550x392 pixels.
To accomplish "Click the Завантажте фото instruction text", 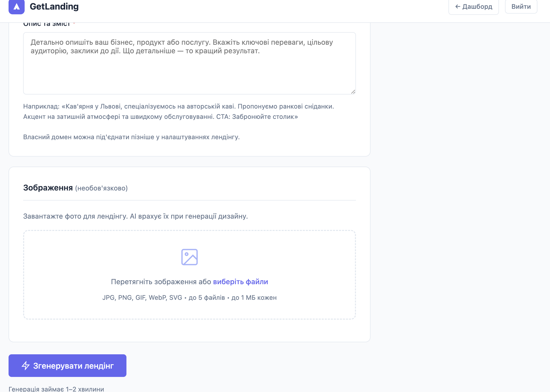I will 135,216.
